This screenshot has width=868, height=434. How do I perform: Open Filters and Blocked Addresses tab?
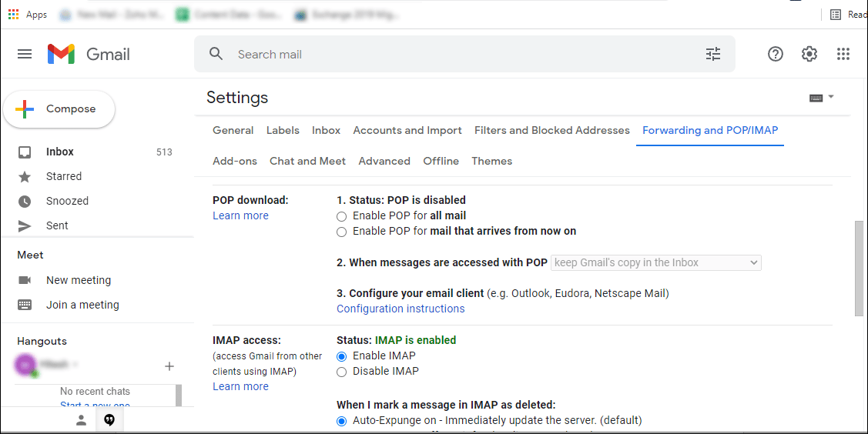coord(552,131)
